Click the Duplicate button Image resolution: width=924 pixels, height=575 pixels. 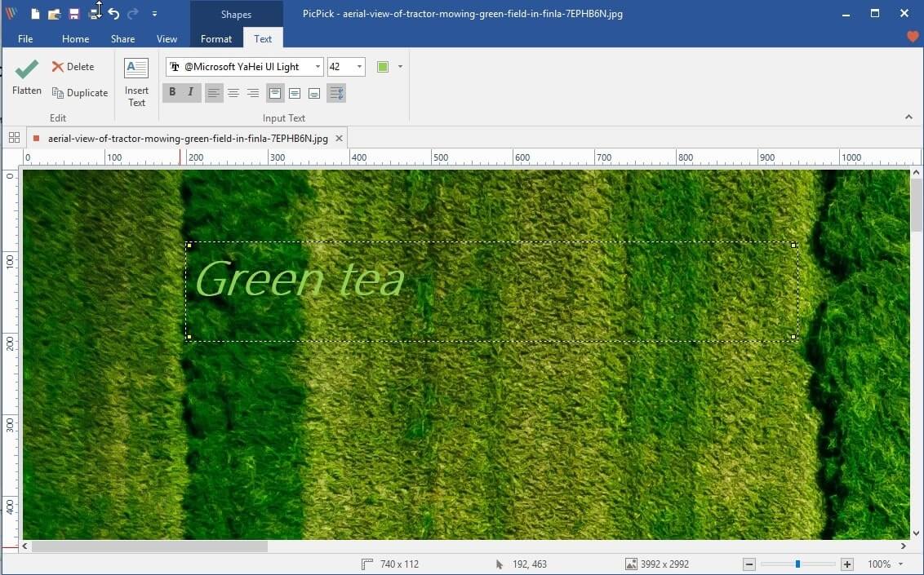(80, 92)
